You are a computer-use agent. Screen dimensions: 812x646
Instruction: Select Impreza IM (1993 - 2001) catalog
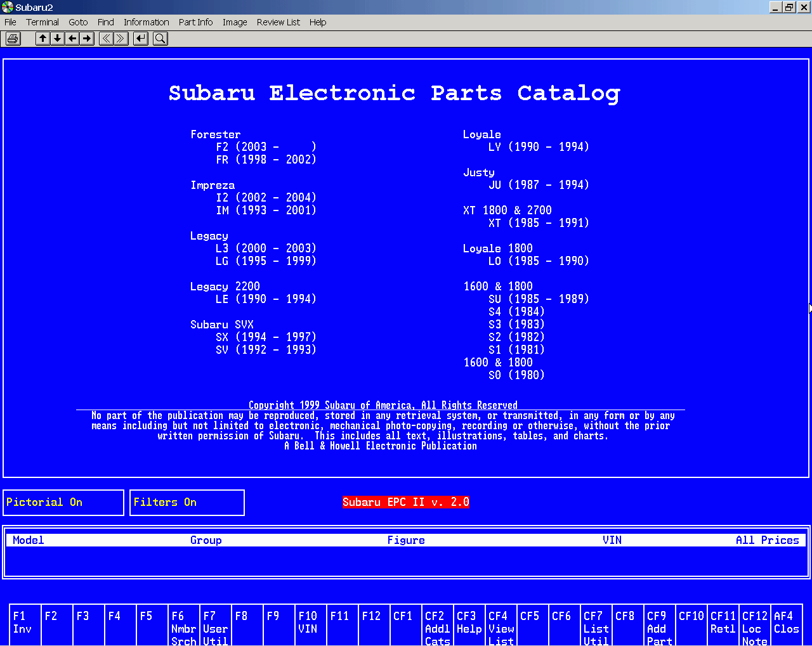click(x=266, y=210)
